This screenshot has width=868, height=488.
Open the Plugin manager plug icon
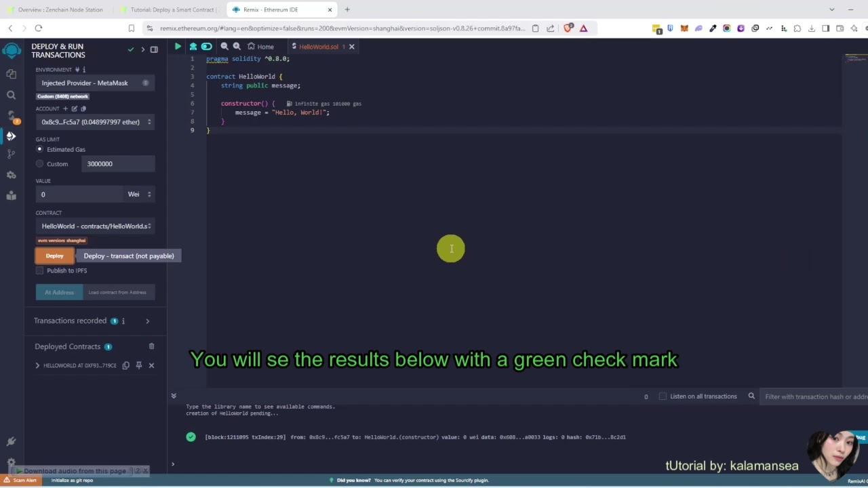point(11,441)
